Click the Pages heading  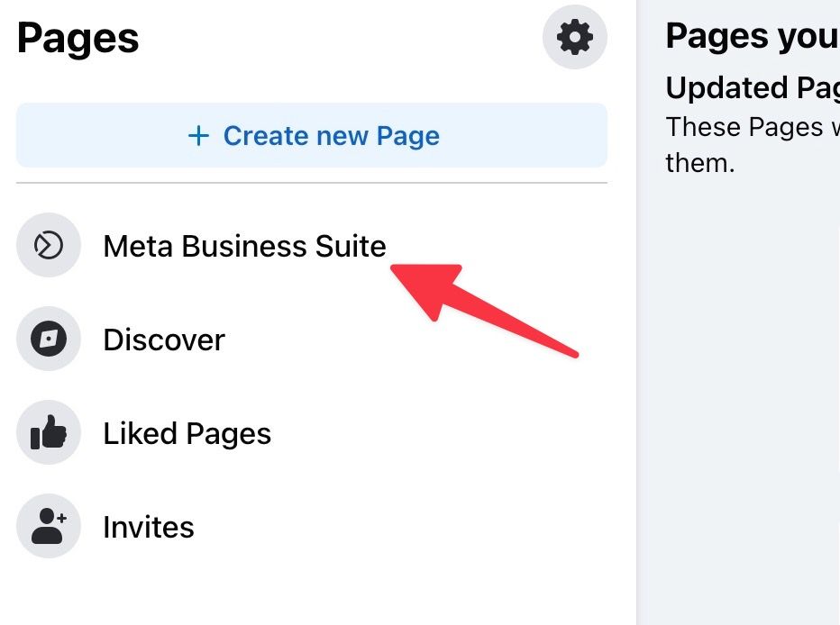click(77, 37)
